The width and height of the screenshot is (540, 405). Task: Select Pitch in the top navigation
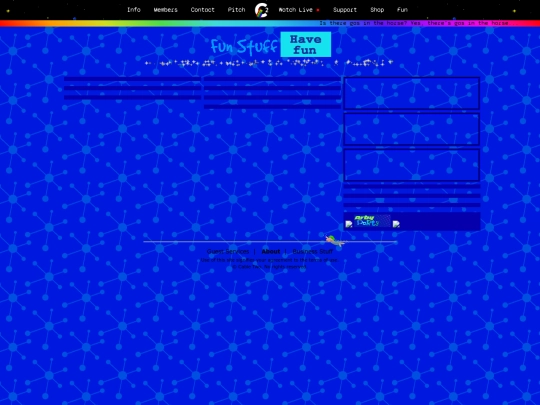[237, 10]
